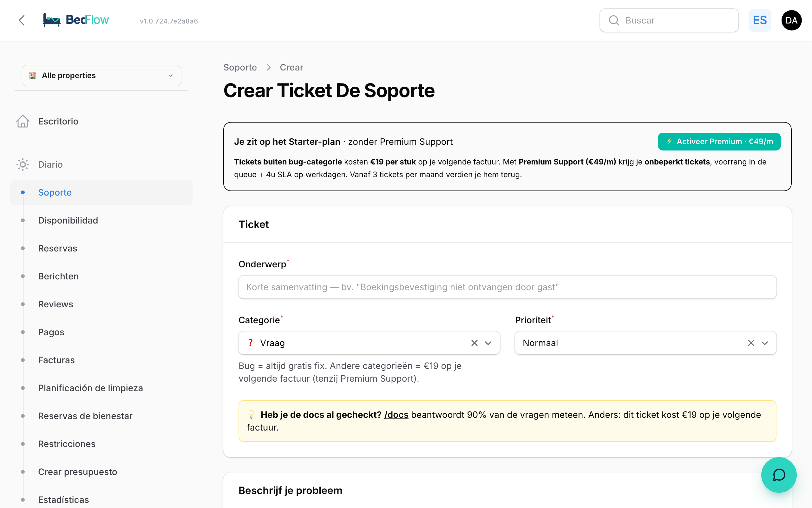Click the building icon in properties selector
The height and width of the screenshot is (508, 812).
pos(32,76)
